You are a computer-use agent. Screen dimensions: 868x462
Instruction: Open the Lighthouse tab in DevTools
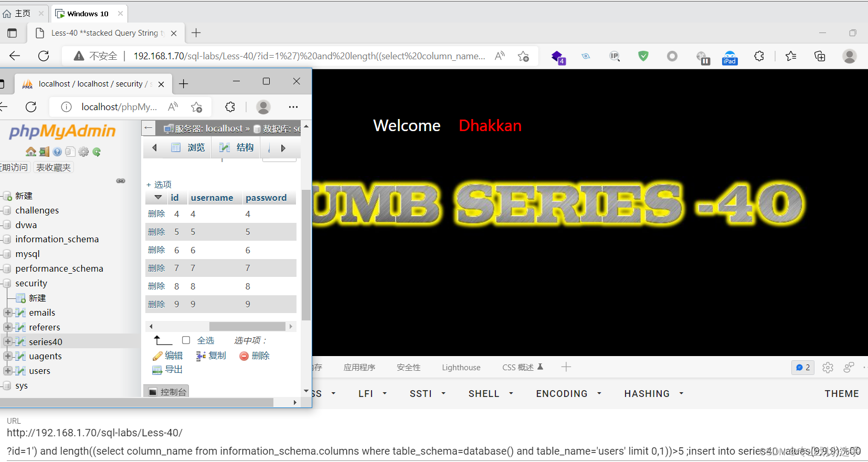tap(461, 368)
